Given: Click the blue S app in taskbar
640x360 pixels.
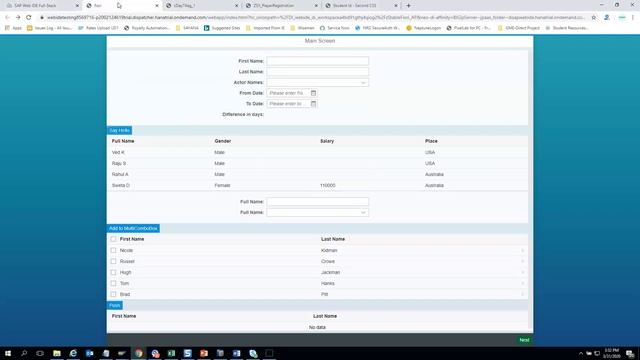Looking at the screenshot, I should click(x=187, y=353).
